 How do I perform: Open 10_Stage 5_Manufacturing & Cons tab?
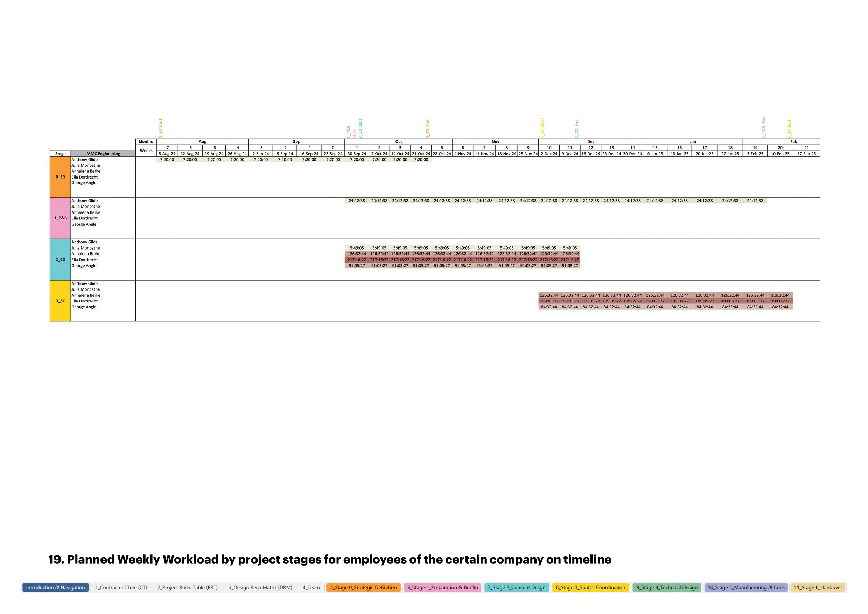[746, 587]
